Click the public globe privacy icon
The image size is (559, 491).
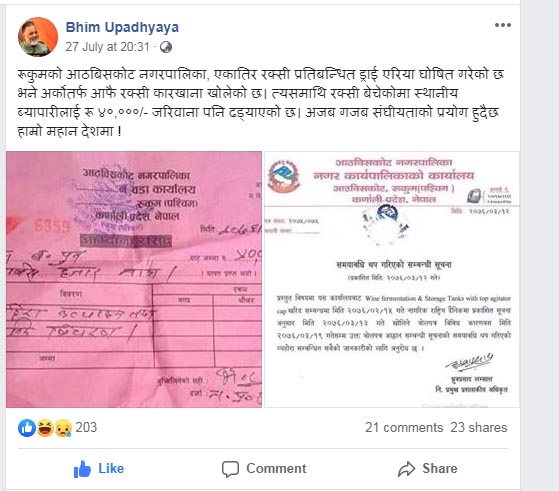[166, 47]
